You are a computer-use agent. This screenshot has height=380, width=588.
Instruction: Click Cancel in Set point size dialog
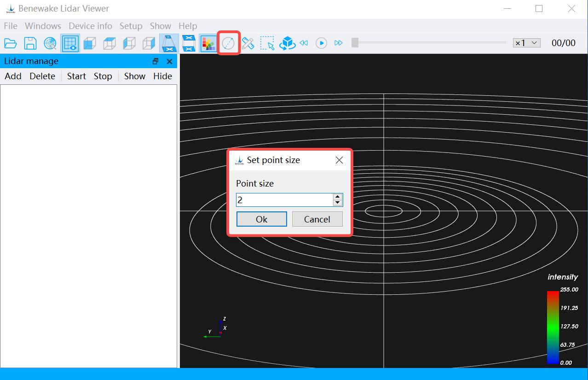[317, 219]
